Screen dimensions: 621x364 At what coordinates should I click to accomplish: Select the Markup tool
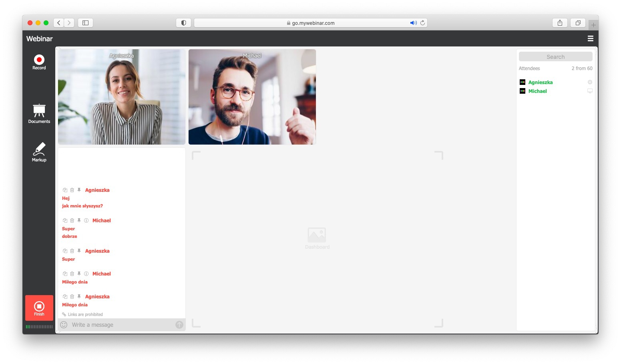click(x=39, y=152)
